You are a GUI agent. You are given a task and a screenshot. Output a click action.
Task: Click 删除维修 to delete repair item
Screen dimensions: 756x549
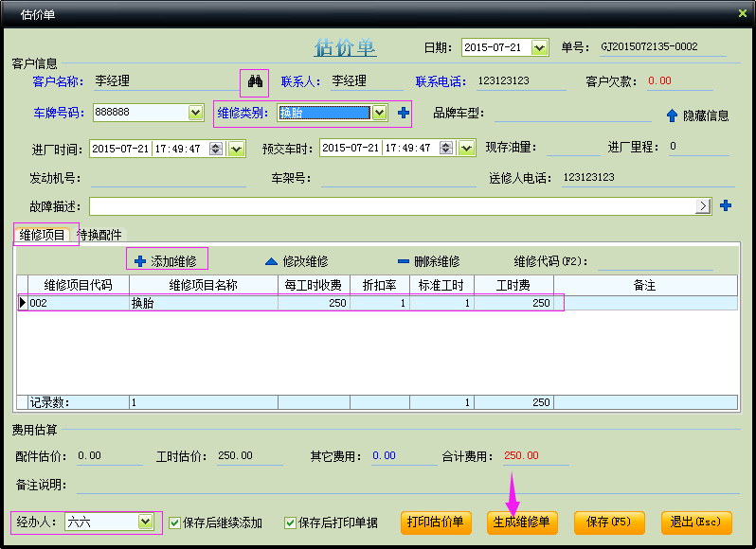pos(428,261)
